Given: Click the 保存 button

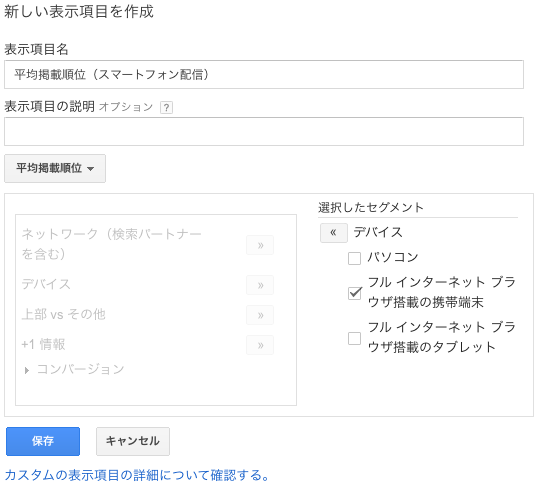Looking at the screenshot, I should point(43,441).
